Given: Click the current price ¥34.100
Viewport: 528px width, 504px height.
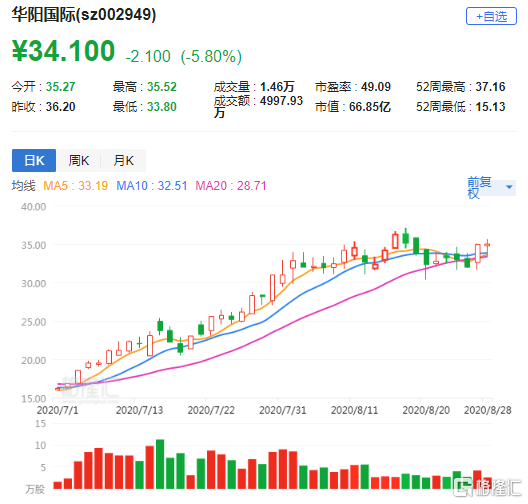Looking at the screenshot, I should (x=63, y=51).
